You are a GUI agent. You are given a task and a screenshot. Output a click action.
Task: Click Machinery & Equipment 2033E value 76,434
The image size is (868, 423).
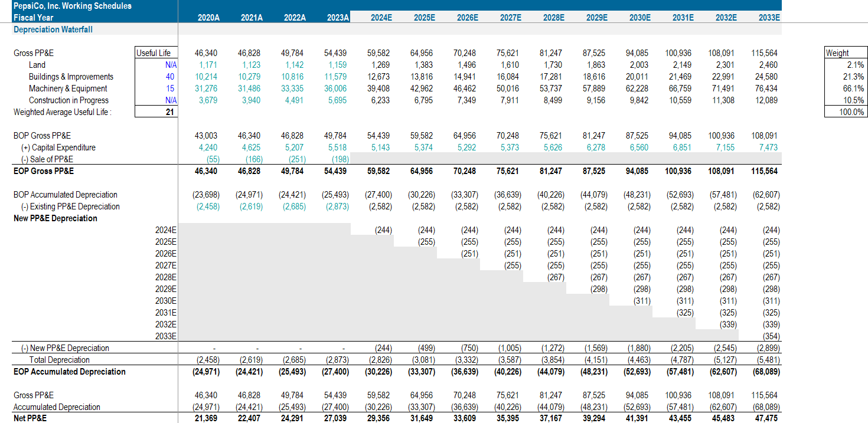[766, 88]
